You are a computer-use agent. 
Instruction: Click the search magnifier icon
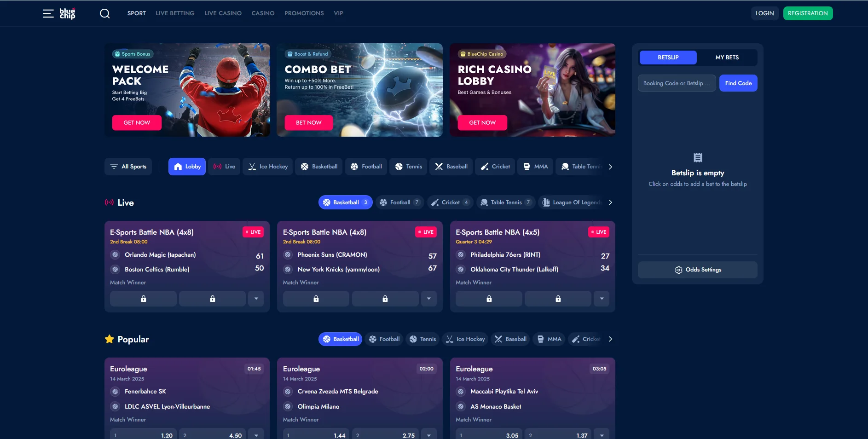[105, 13]
